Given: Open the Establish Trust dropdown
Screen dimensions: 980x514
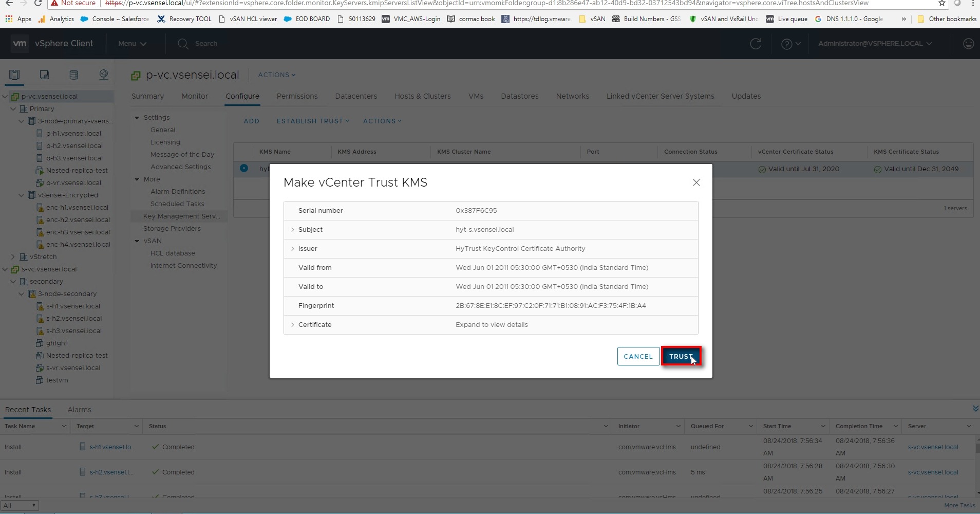Looking at the screenshot, I should coord(312,121).
